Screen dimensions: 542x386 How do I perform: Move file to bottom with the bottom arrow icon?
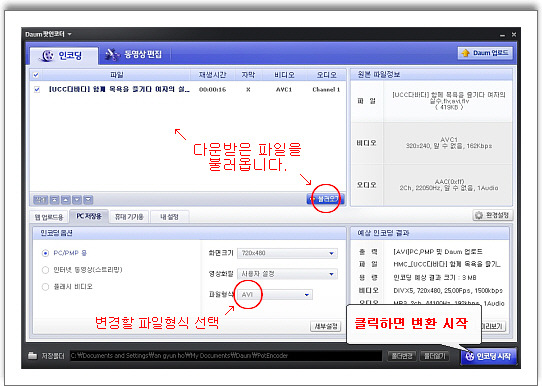pyautogui.click(x=88, y=199)
